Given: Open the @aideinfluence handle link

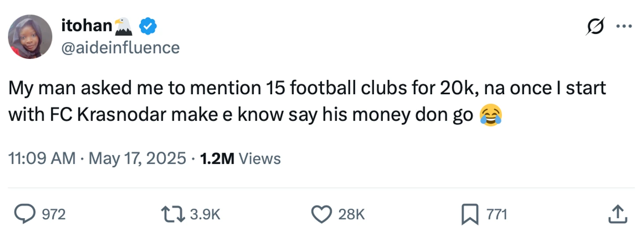Looking at the screenshot, I should (121, 48).
